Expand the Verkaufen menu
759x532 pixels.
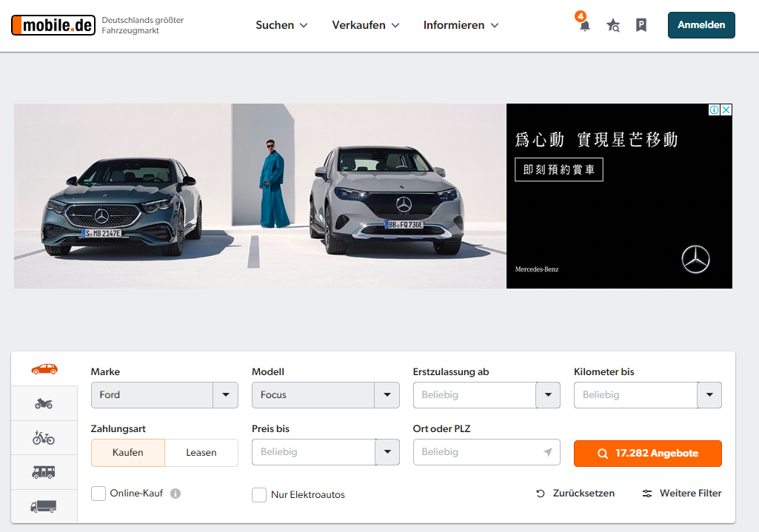click(x=366, y=25)
